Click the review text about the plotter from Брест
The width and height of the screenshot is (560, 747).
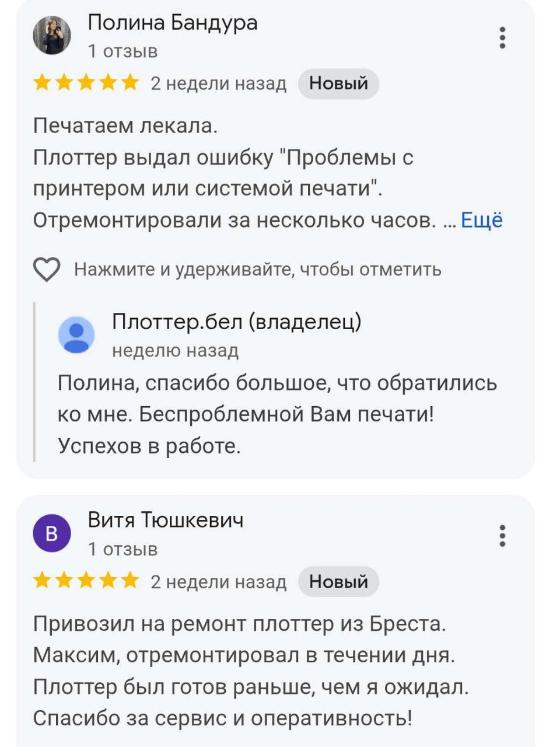[x=251, y=671]
